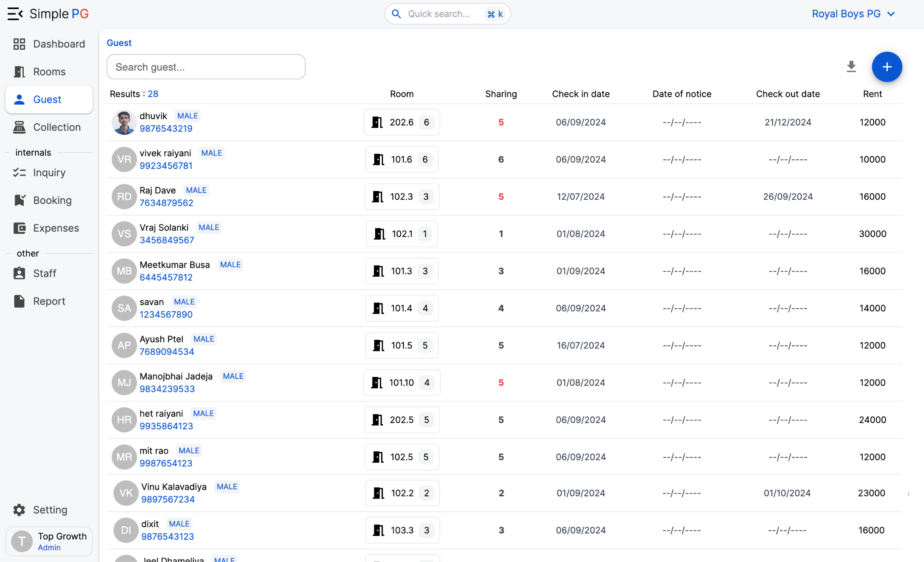Click the download guest list icon
This screenshot has width=924, height=562.
tap(851, 67)
